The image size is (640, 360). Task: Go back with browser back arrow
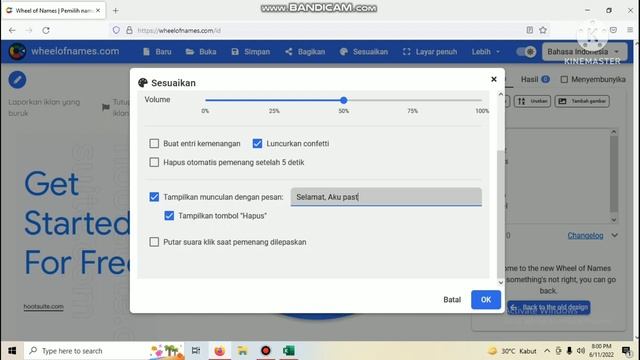[12, 30]
